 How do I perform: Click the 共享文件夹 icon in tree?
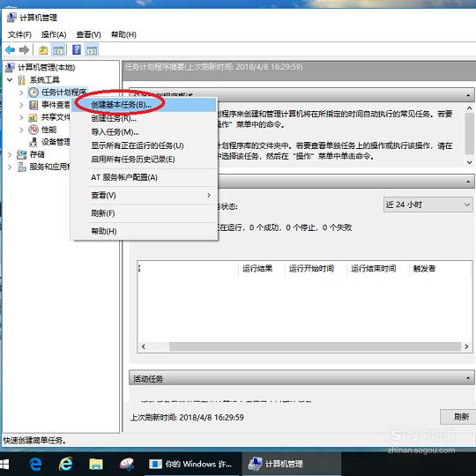(33, 117)
